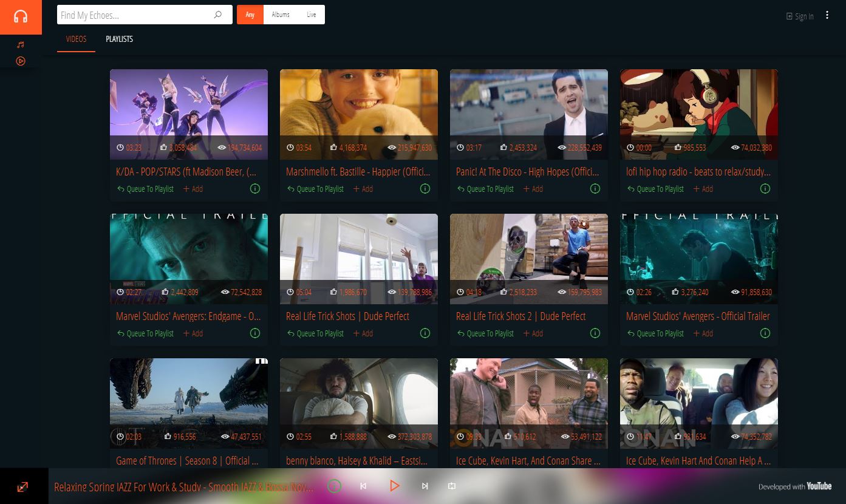Click the search magnifier icon

(x=218, y=15)
